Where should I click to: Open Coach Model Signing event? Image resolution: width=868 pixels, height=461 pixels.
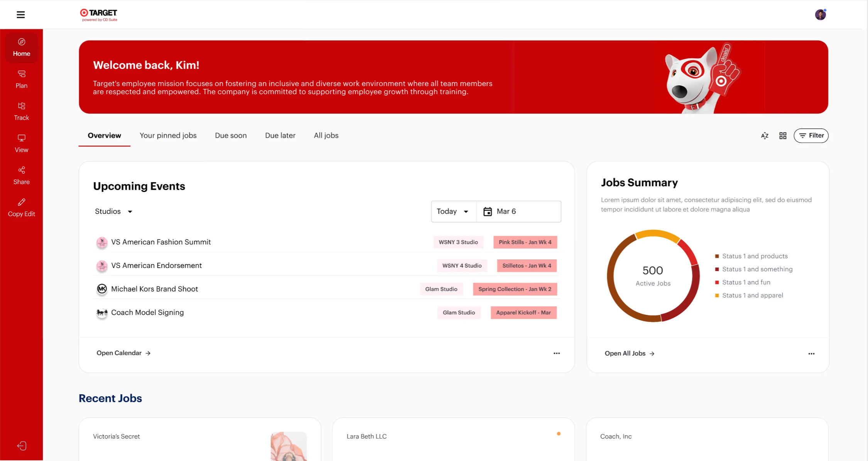147,313
